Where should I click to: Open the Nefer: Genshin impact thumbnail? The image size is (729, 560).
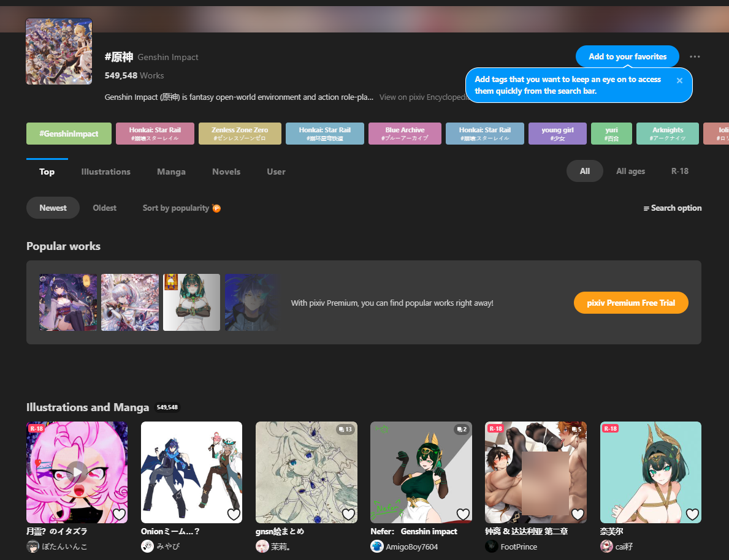pos(421,472)
